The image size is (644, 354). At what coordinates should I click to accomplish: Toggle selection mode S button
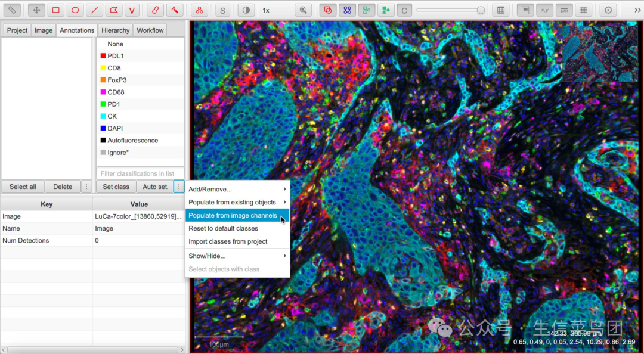pyautogui.click(x=222, y=10)
